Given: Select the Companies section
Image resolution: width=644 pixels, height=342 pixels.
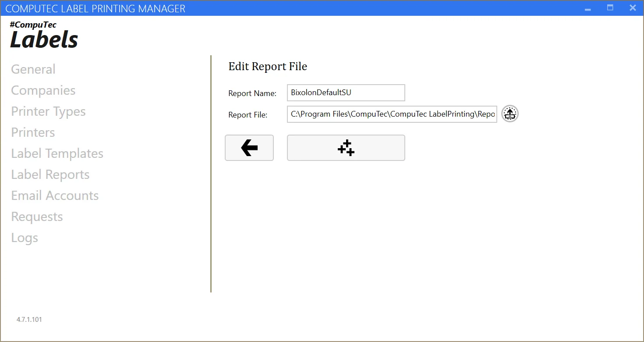Looking at the screenshot, I should point(43,90).
